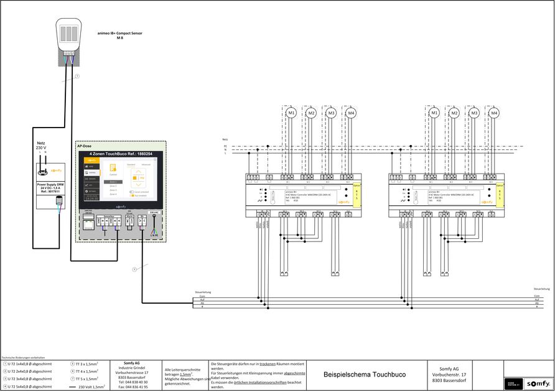Click the M4 motor symbol of right controller
Screen dimensions: 555x392
[494, 113]
